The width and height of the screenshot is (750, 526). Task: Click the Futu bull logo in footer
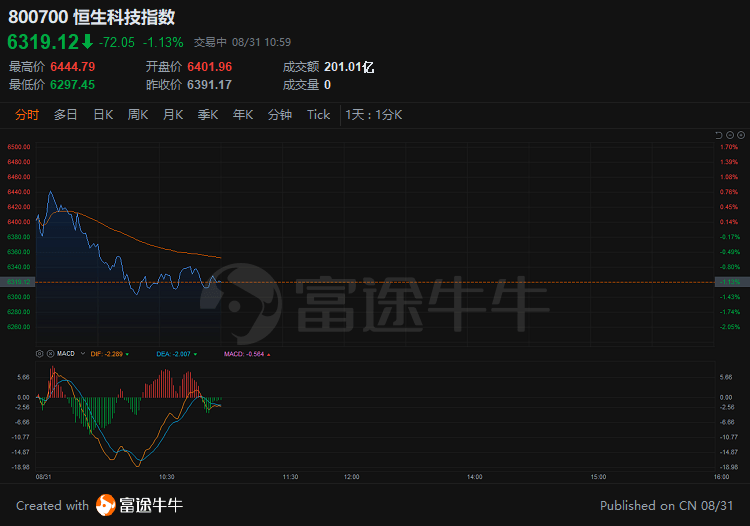pyautogui.click(x=106, y=505)
